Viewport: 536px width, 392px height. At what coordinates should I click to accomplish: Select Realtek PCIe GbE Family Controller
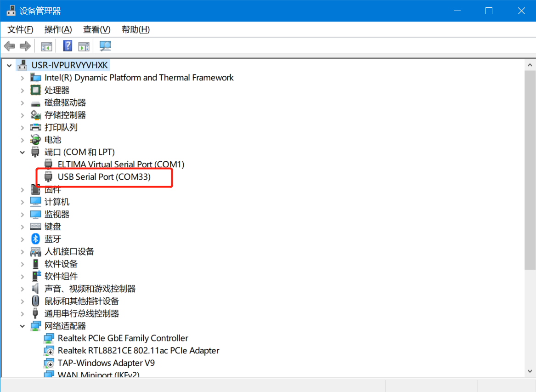click(123, 338)
